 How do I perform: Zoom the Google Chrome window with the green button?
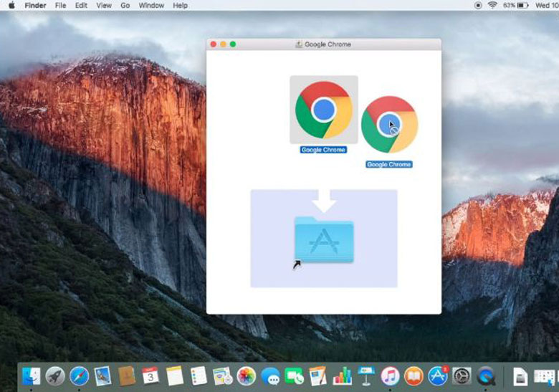[x=233, y=44]
